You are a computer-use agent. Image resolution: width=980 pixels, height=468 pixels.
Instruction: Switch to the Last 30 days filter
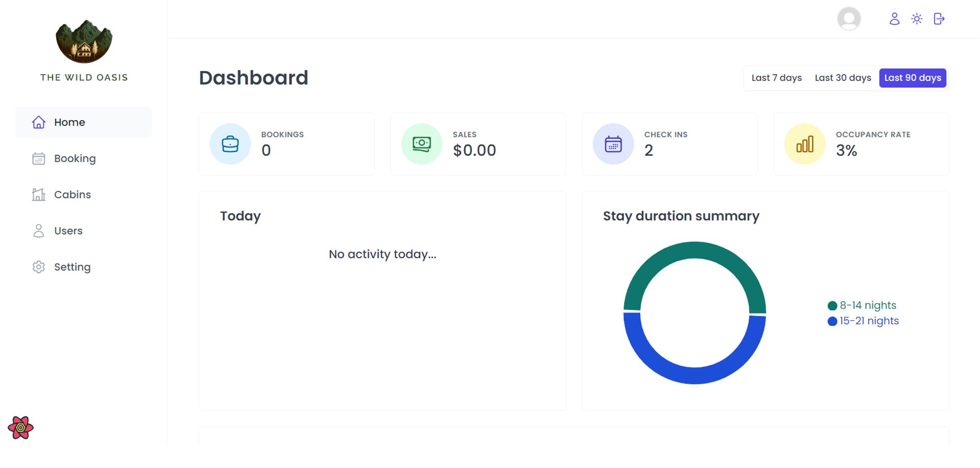pos(843,78)
